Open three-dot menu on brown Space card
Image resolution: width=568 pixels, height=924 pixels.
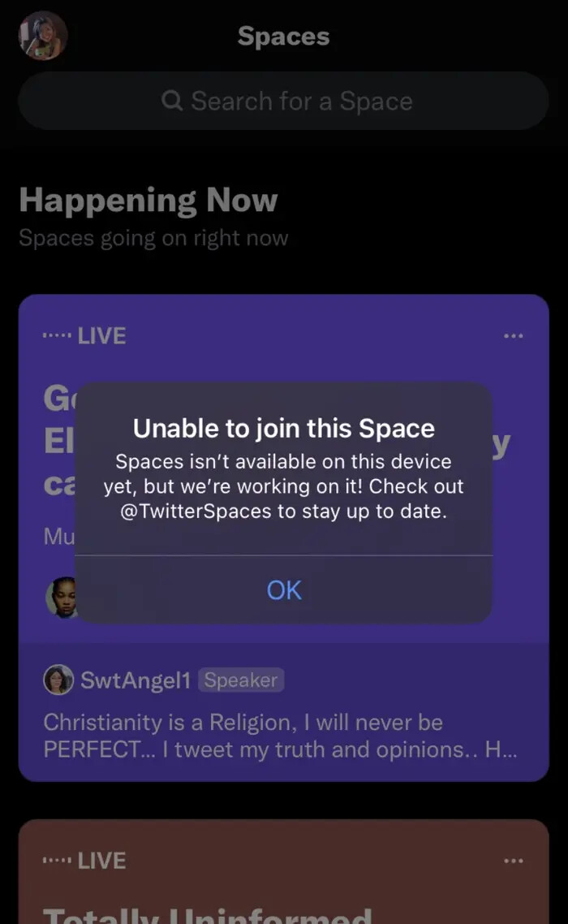click(513, 861)
